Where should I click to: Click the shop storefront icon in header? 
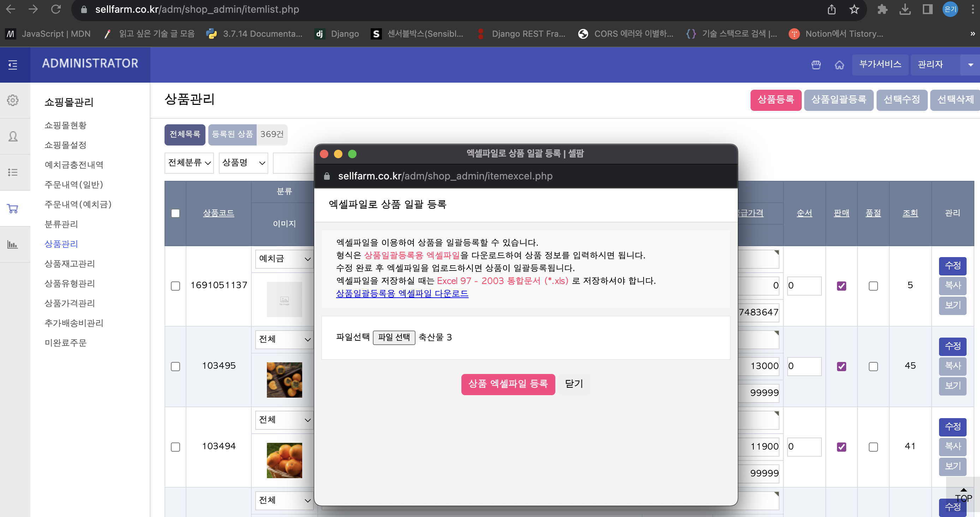[816, 65]
